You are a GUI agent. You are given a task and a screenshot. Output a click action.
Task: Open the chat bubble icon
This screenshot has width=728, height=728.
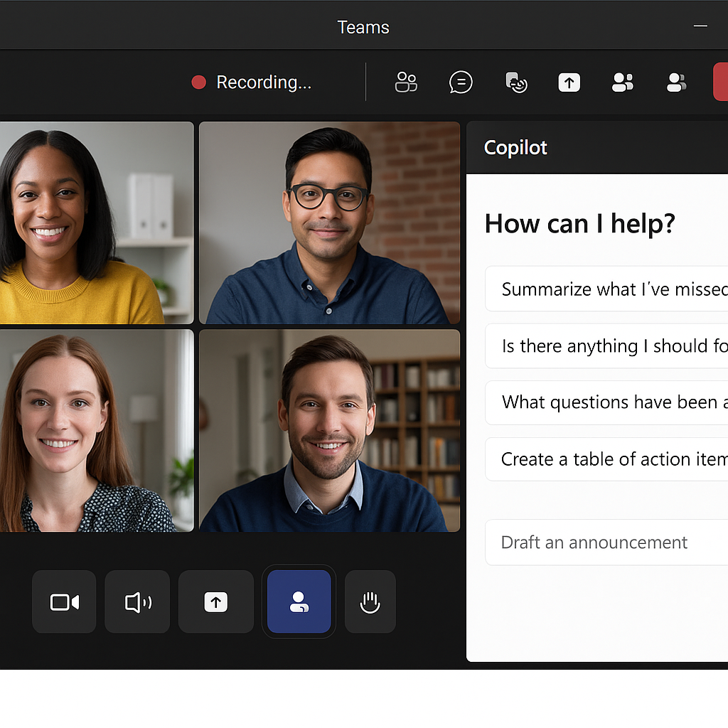pyautogui.click(x=461, y=82)
